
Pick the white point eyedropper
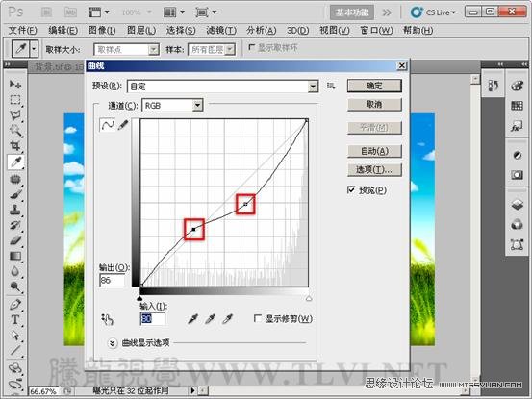pyautogui.click(x=228, y=318)
